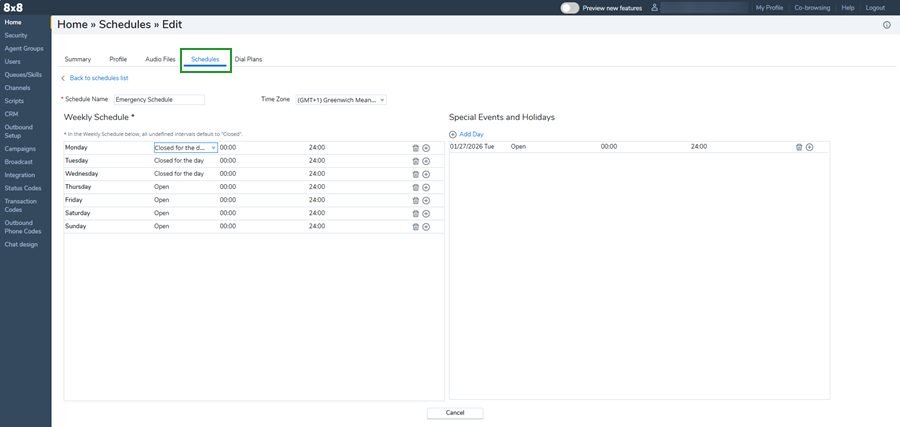The image size is (900, 427).
Task: Delete the 01/27/2026 special event
Action: 799,147
